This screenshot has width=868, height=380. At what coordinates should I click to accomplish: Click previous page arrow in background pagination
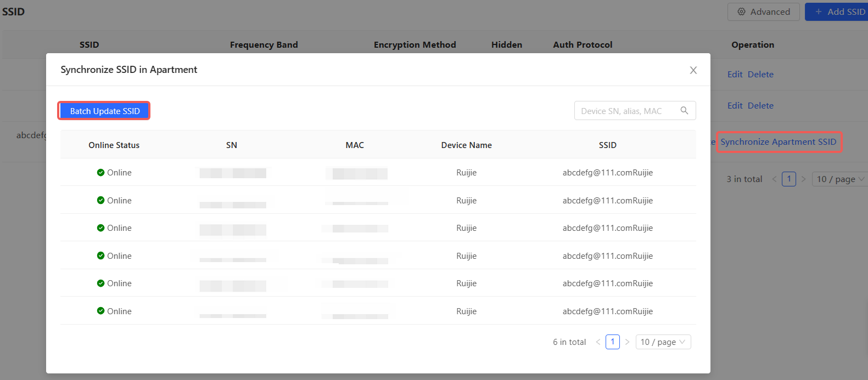click(x=774, y=179)
